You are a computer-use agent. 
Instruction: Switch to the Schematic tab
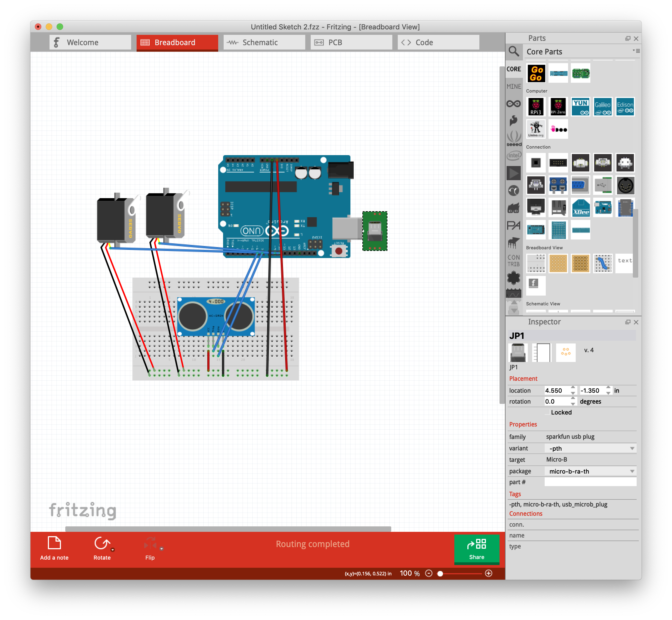click(x=264, y=42)
